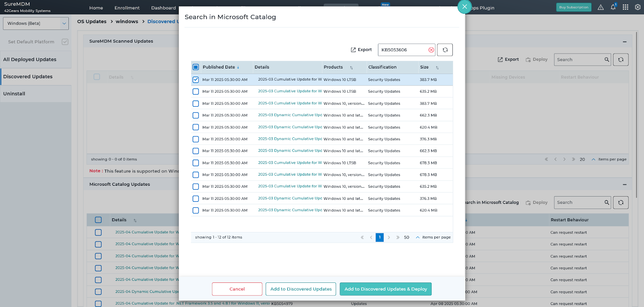The width and height of the screenshot is (644, 307).
Task: Open the settings gear in header
Action: 638,7
